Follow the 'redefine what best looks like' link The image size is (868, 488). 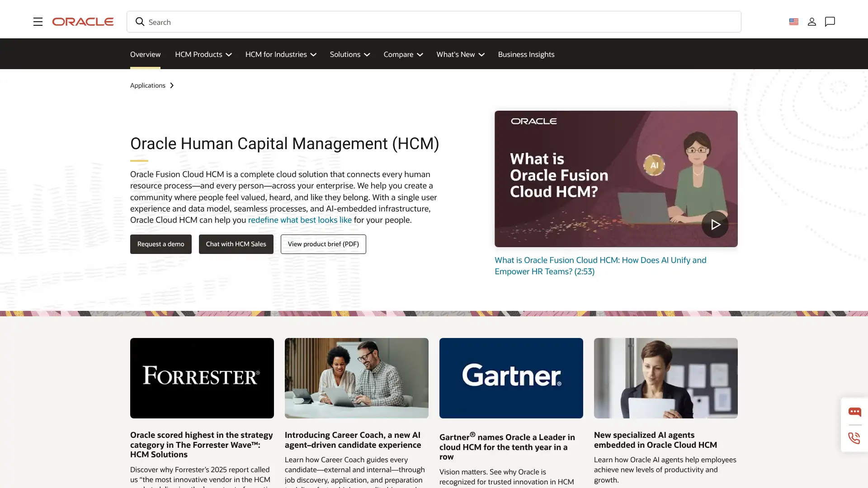click(x=300, y=220)
